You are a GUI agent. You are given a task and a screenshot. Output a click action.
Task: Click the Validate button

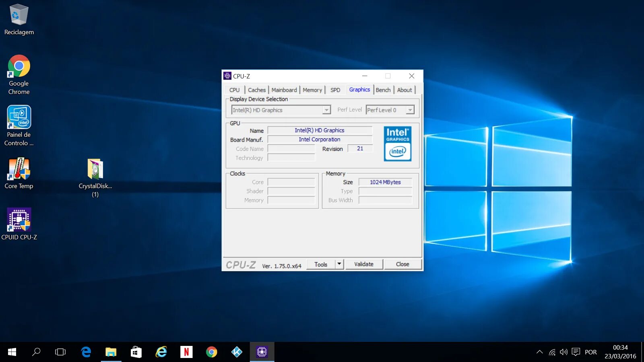click(x=364, y=264)
